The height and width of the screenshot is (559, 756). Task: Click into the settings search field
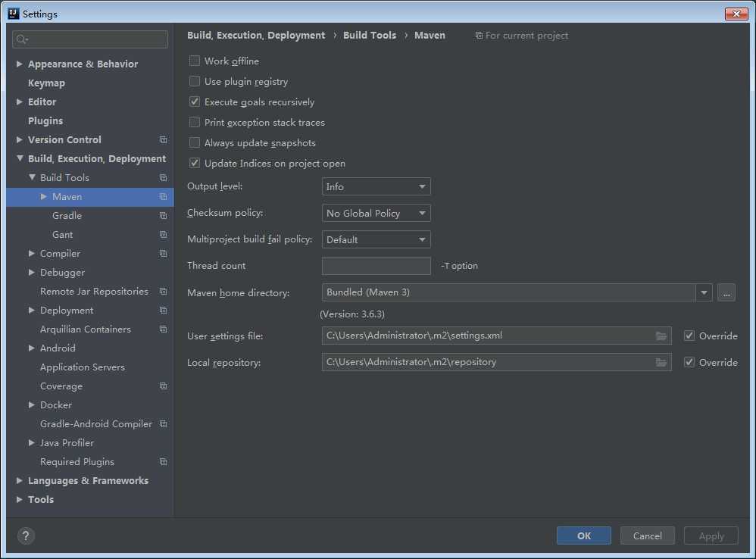90,39
